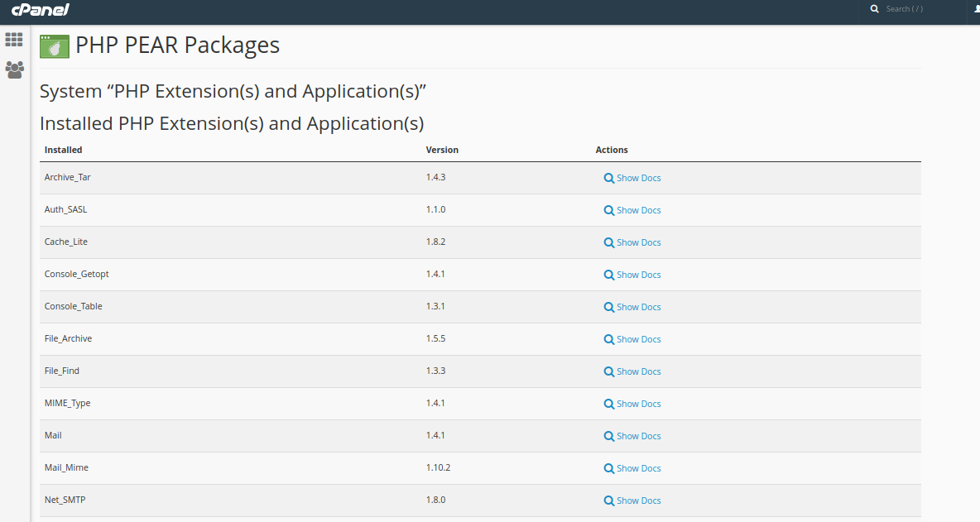Open Show Docs for Console_Getopt

(x=638, y=275)
